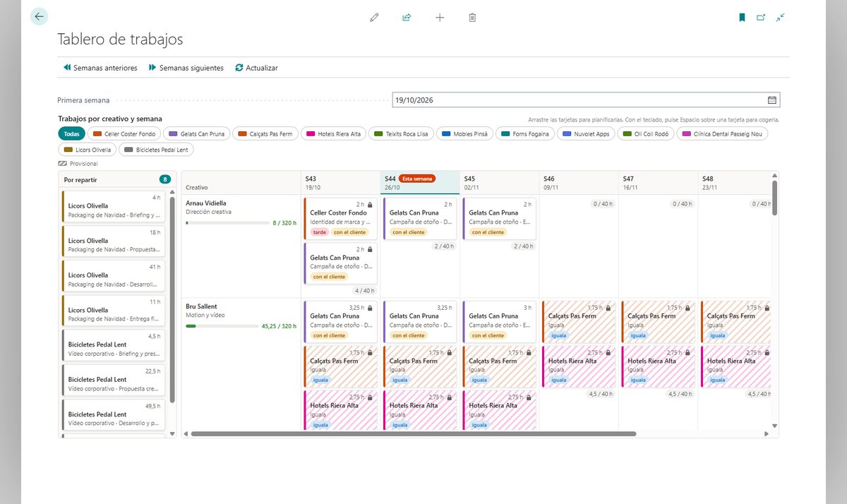Click Bru Sallent creative name

tap(201, 307)
